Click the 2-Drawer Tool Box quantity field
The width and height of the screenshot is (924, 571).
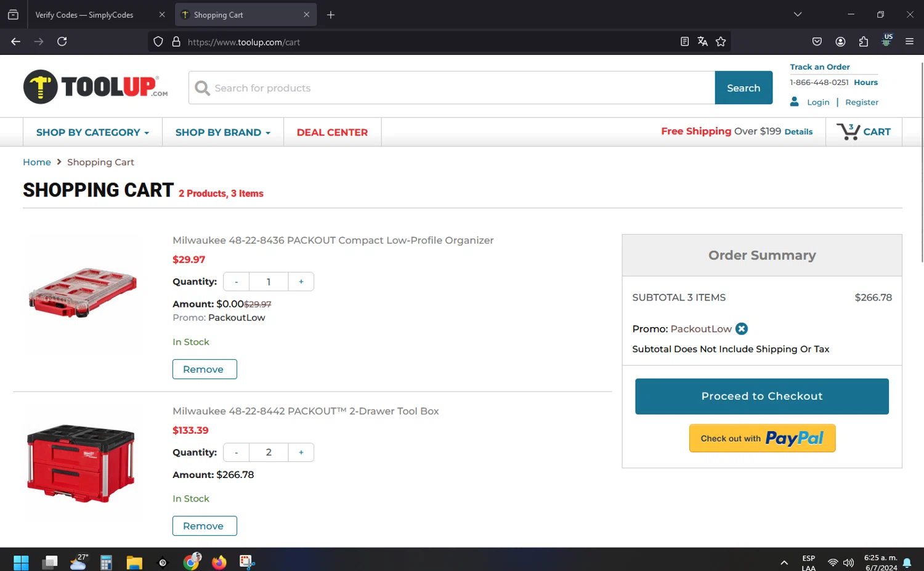(269, 452)
